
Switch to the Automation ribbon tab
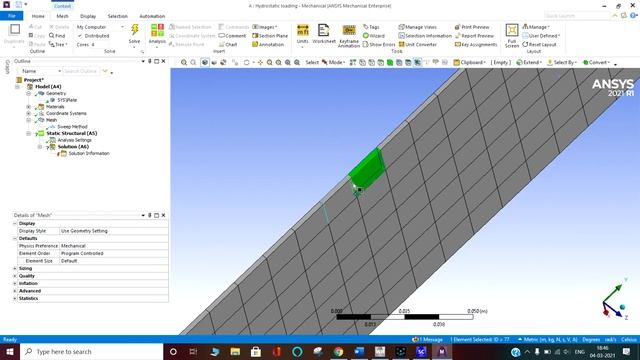tap(152, 16)
